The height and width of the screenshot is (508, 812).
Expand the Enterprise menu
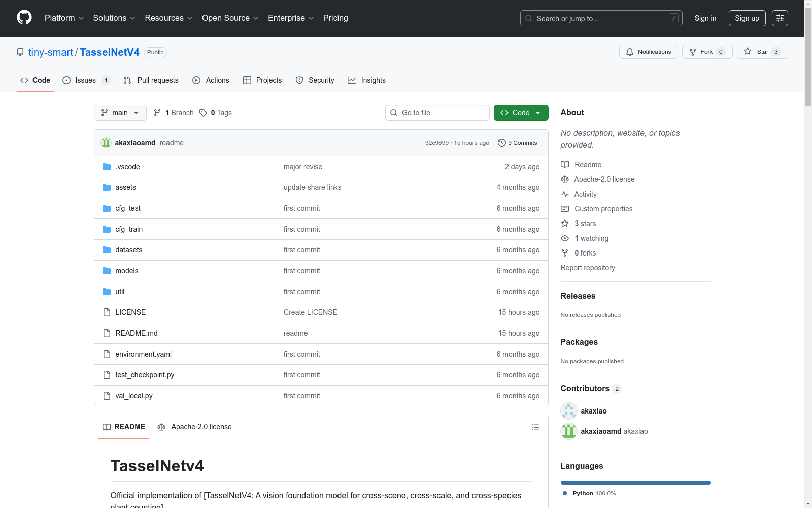(291, 18)
